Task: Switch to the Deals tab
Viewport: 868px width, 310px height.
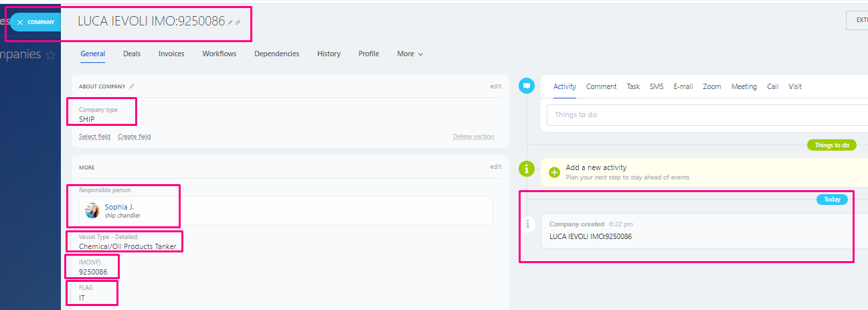Action: pyautogui.click(x=132, y=54)
